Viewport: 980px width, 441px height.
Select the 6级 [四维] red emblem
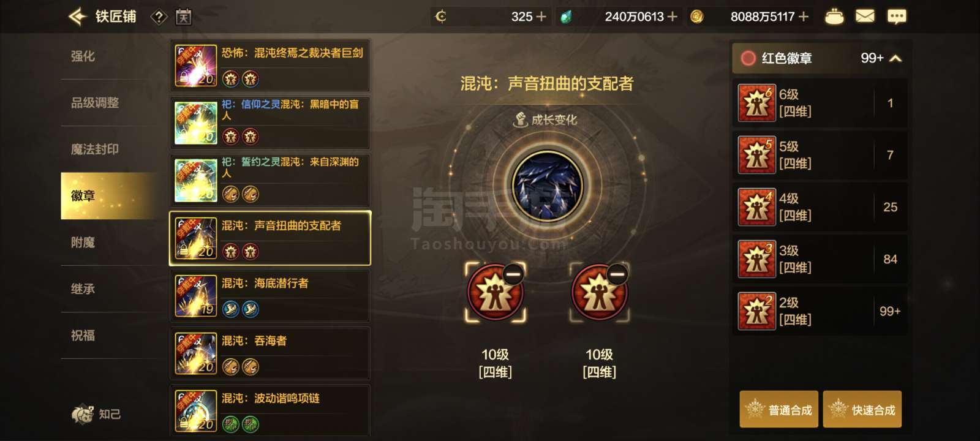tap(820, 103)
